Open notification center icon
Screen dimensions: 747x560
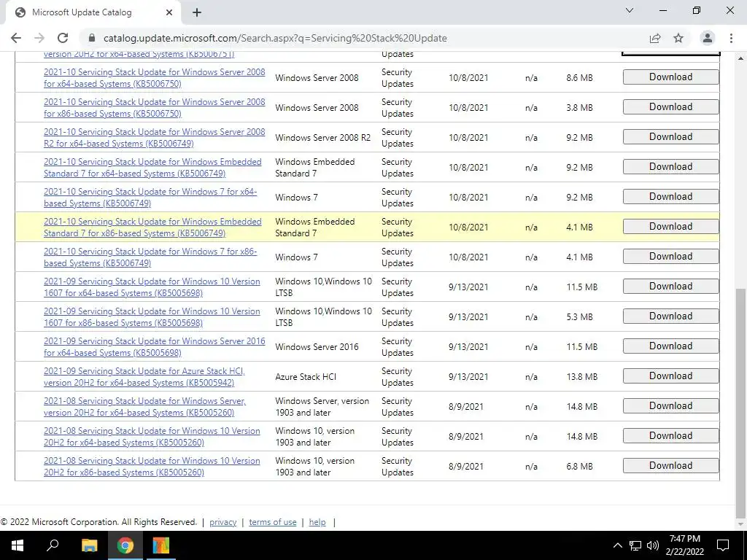(723, 545)
